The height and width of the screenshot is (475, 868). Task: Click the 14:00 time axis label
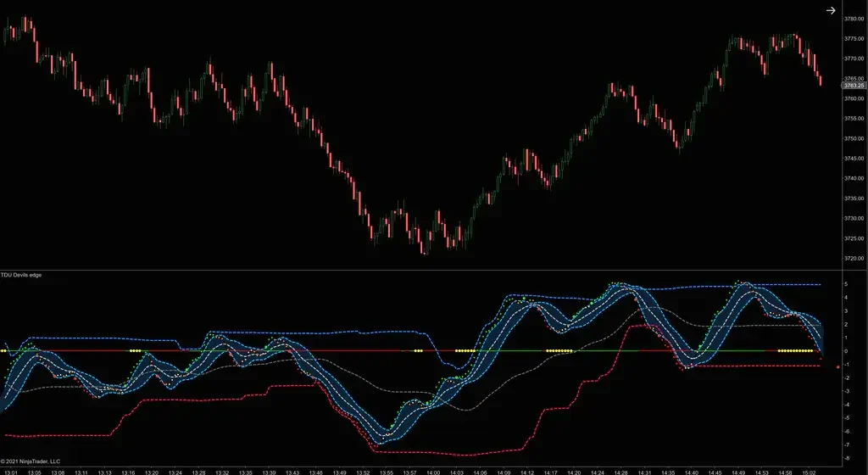pos(433,472)
